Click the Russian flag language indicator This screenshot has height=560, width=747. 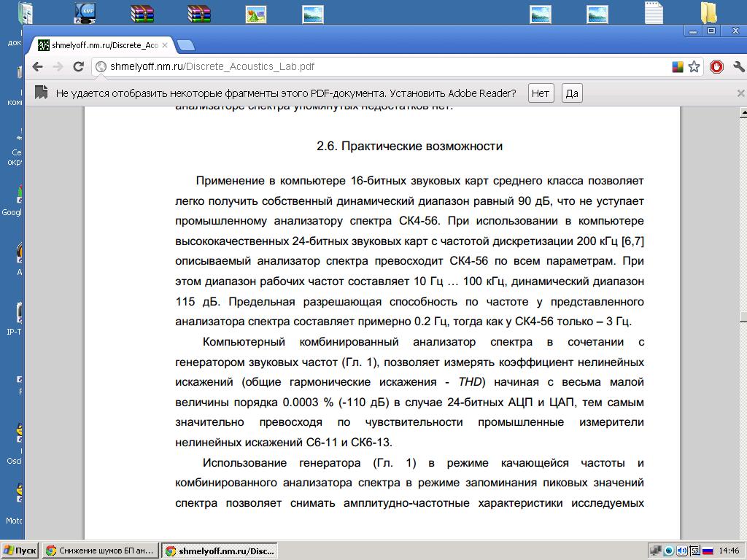[x=707, y=551]
